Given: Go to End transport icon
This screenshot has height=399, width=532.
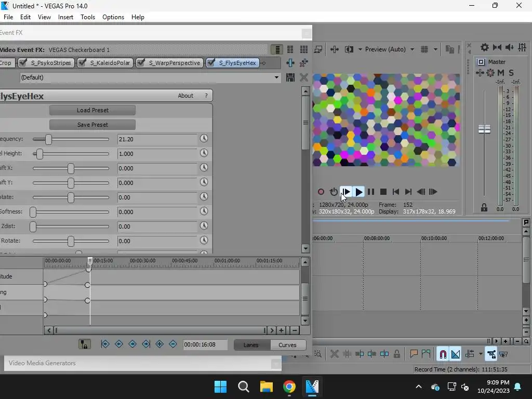Looking at the screenshot, I should click(x=408, y=192).
